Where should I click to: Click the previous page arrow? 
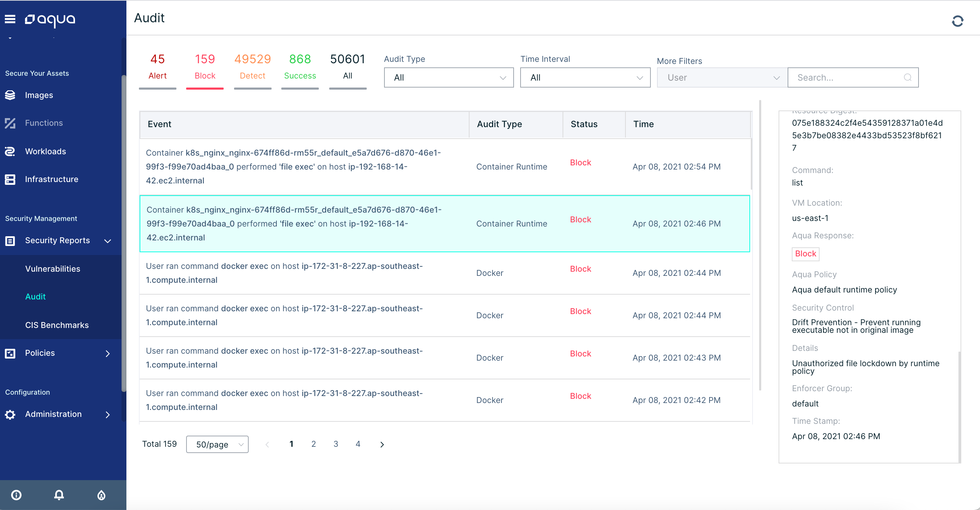267,445
